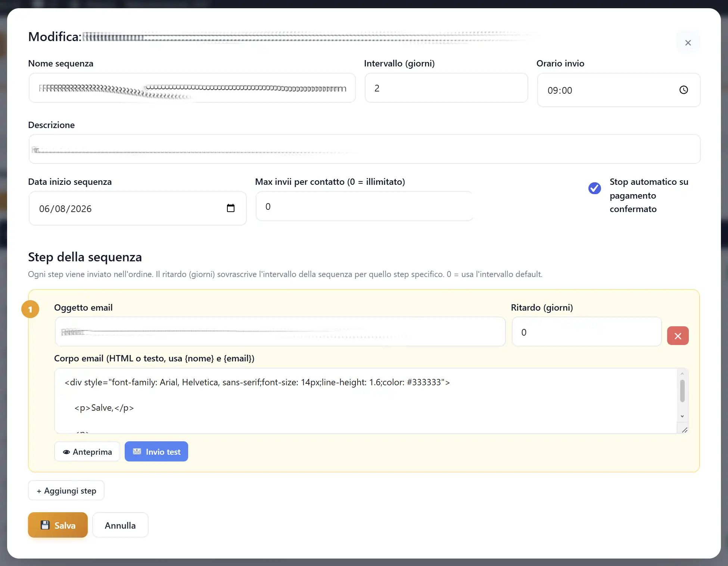Click the Data inizio sequenza field
Image resolution: width=728 pixels, height=566 pixels.
click(138, 208)
